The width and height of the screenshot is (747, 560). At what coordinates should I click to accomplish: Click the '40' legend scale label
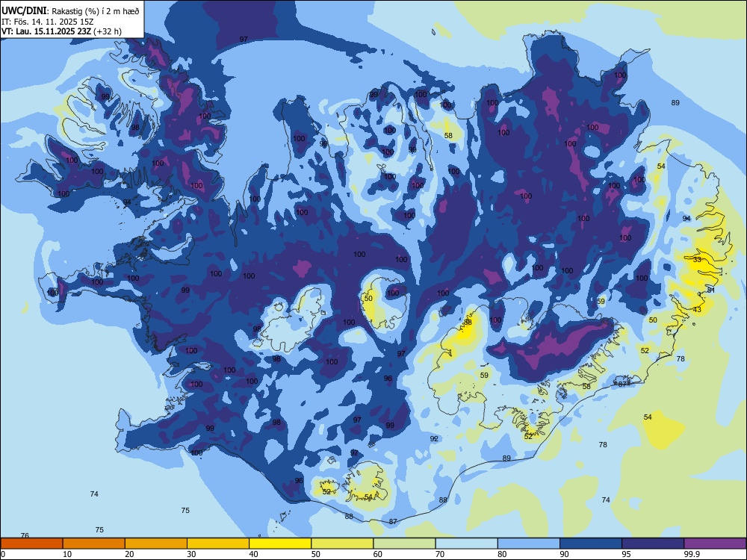coord(253,554)
